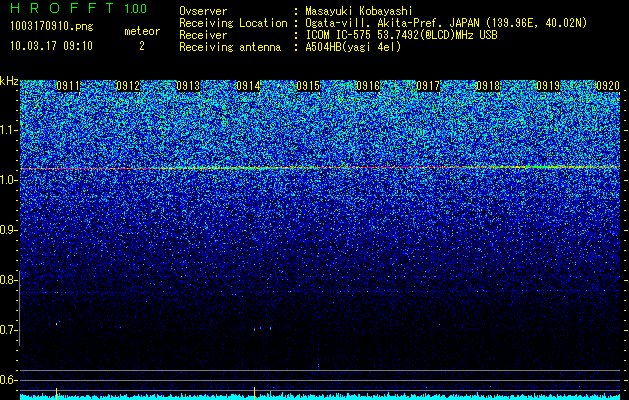Click the 0920 time marker label

[x=608, y=86]
